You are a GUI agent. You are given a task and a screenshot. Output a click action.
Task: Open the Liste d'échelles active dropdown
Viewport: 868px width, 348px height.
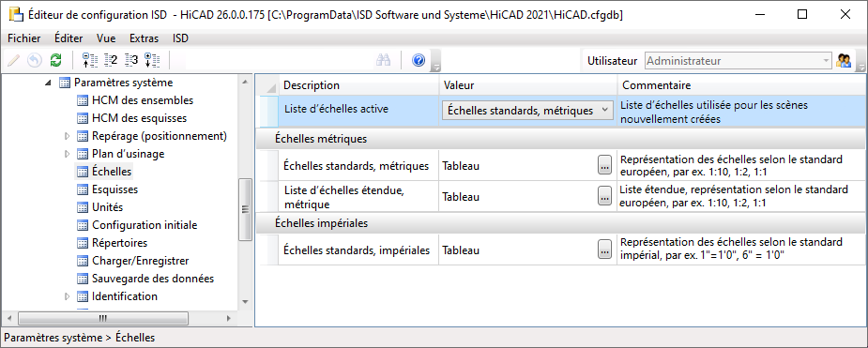pos(527,110)
